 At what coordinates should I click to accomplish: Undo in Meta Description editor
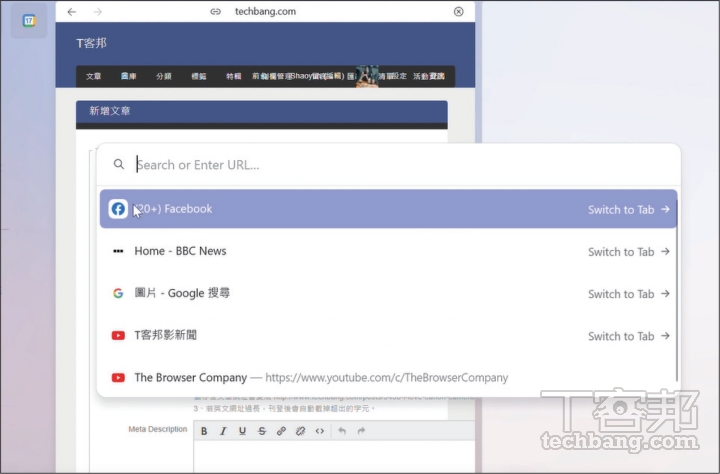(342, 431)
